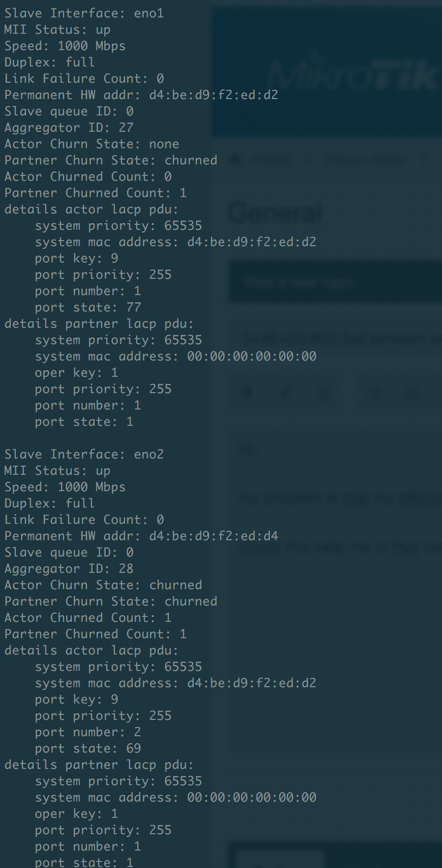442x868 pixels.
Task: Click the "General" forum heading
Action: point(275,212)
